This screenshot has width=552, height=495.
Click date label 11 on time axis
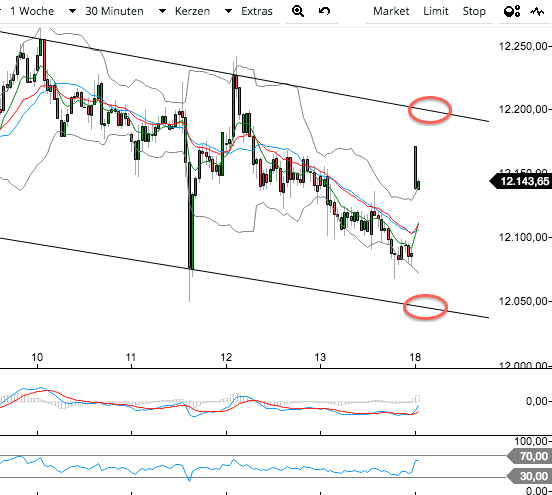click(131, 357)
